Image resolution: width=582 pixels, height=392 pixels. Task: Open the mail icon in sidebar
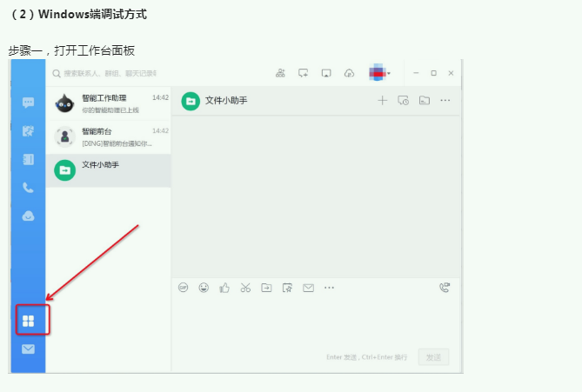tap(28, 349)
